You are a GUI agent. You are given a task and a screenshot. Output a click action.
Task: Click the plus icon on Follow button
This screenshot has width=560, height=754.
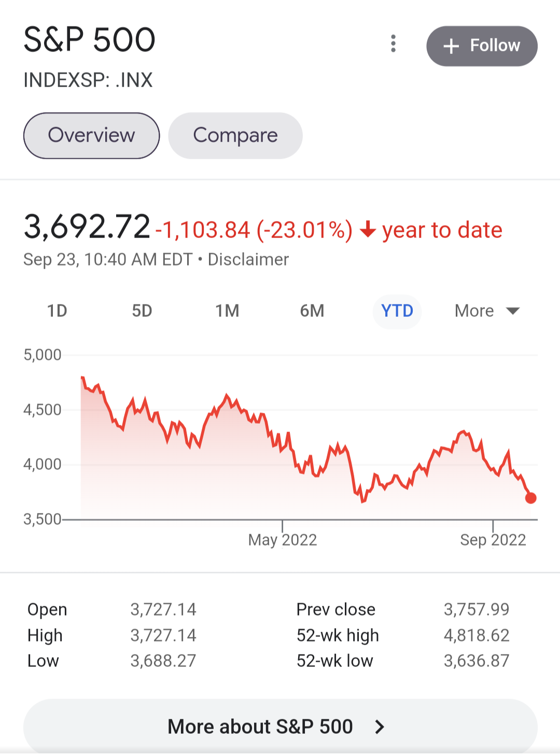pyautogui.click(x=451, y=46)
